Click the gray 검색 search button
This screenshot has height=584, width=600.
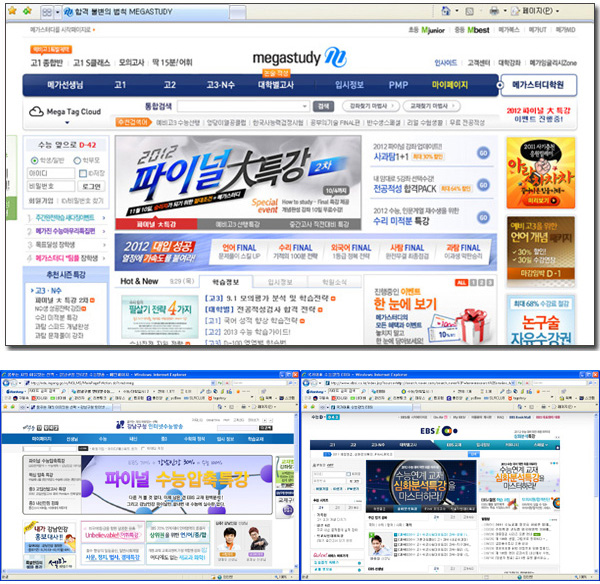pyautogui.click(x=323, y=106)
